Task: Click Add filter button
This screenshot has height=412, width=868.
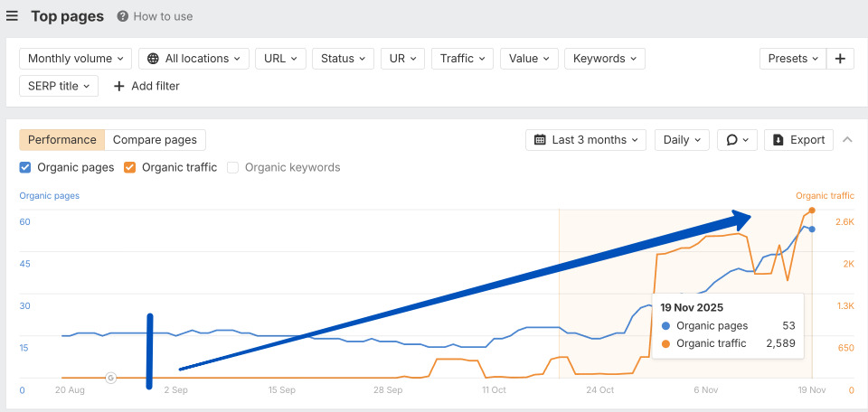Action: 146,86
